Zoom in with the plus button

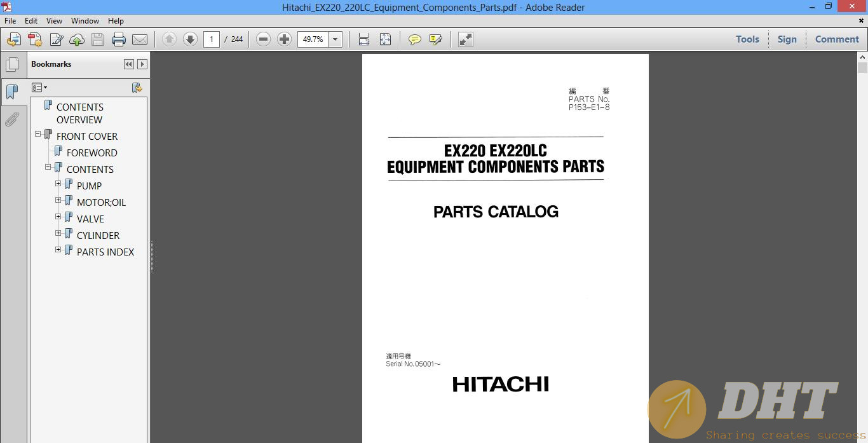284,39
